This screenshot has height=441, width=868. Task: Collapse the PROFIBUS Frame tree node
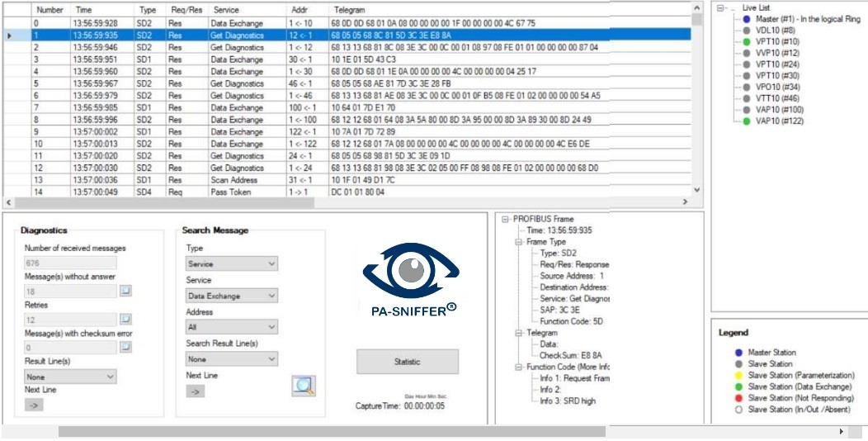[x=506, y=219]
